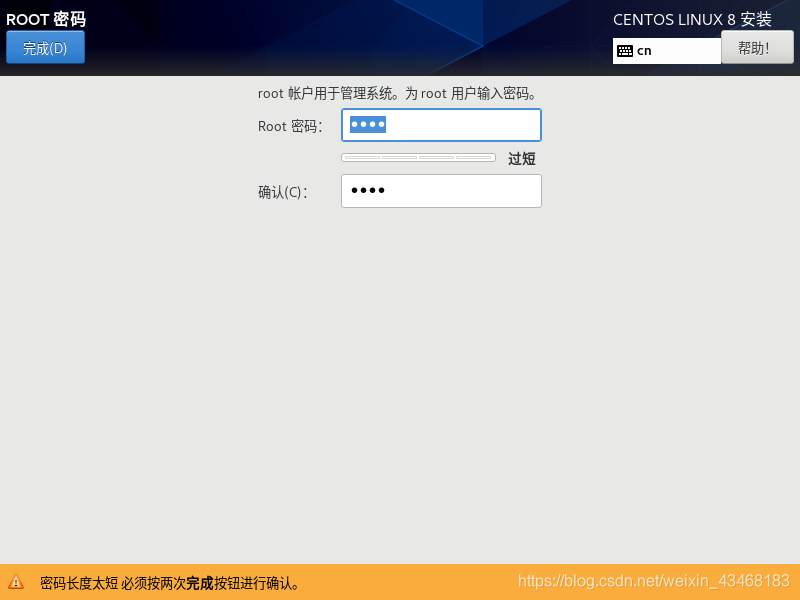Click the warning triangle icon
Image resolution: width=800 pixels, height=600 pixels.
pos(16,582)
